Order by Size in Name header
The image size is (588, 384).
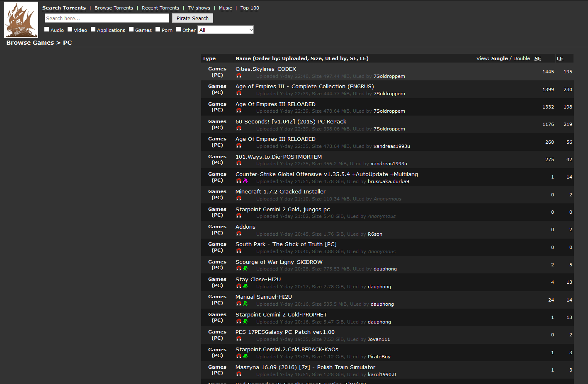tap(316, 58)
